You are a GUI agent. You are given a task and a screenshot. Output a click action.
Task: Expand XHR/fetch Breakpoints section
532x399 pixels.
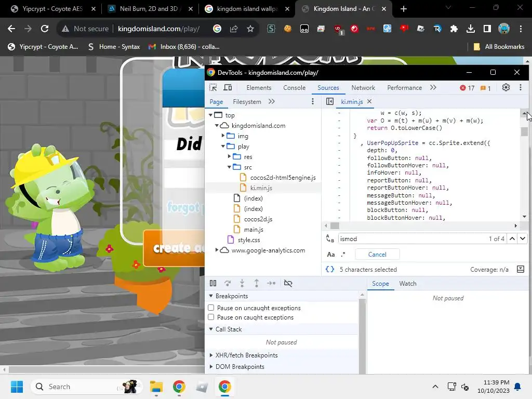(211, 355)
